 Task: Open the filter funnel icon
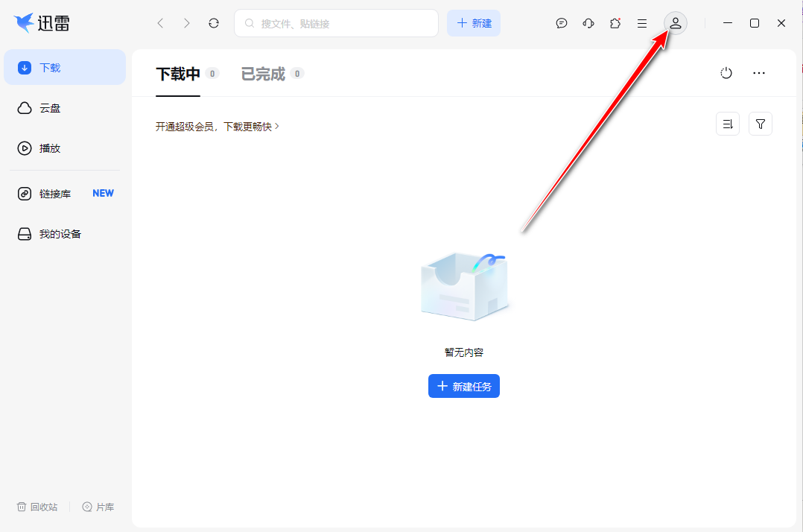coord(761,124)
